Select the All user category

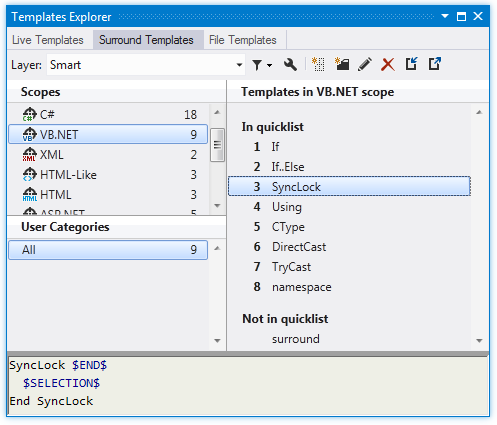(x=108, y=250)
